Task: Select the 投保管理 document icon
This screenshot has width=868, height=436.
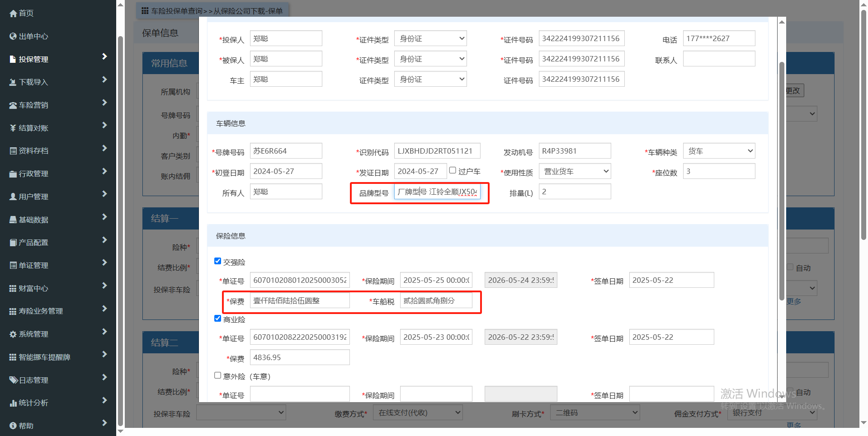Action: (13, 59)
